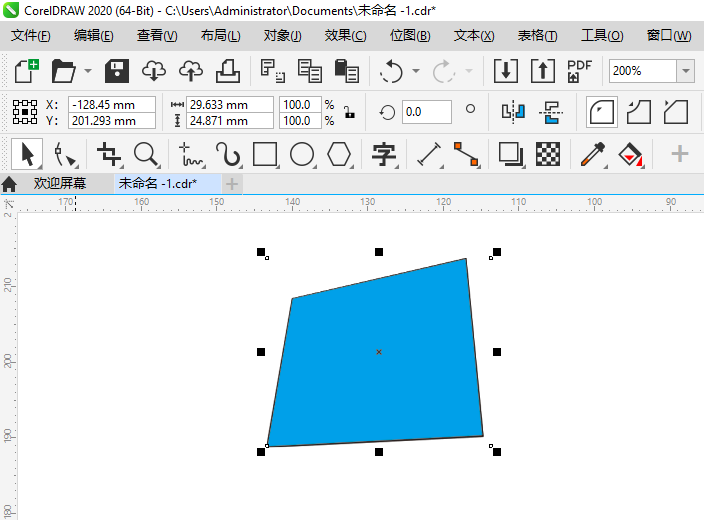Viewport: 704px width, 520px height.
Task: Choose the Ellipse tool
Action: pos(302,154)
